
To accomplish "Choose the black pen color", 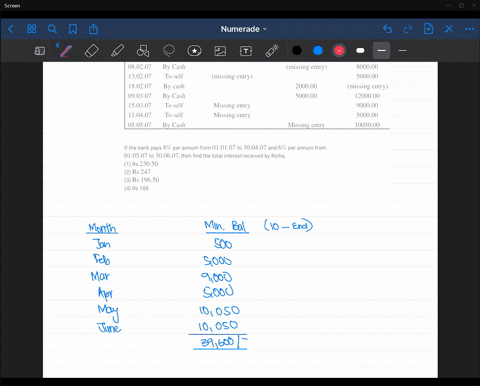I will tap(297, 51).
